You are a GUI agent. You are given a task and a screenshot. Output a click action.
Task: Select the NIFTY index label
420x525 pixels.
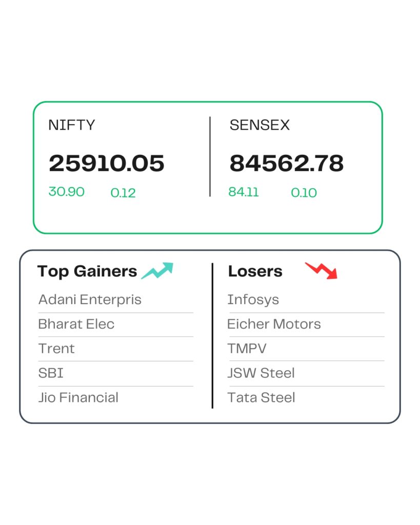pyautogui.click(x=71, y=125)
